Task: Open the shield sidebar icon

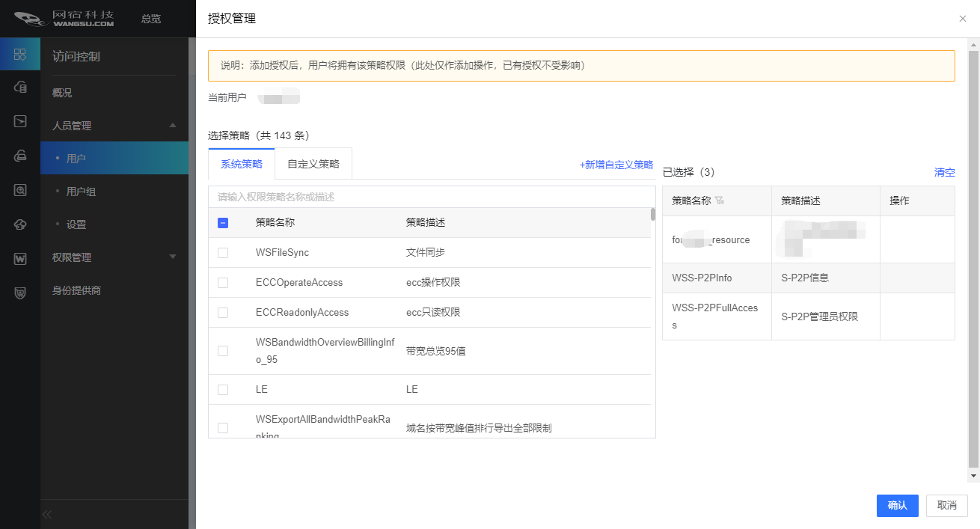Action: coord(20,293)
